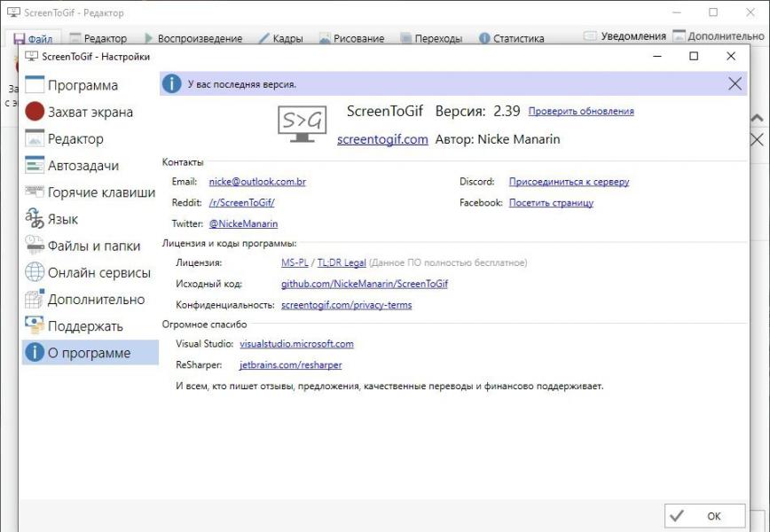Image resolution: width=770 pixels, height=532 pixels.
Task: Switch to Редактор tab in editor ribbon
Action: point(98,38)
